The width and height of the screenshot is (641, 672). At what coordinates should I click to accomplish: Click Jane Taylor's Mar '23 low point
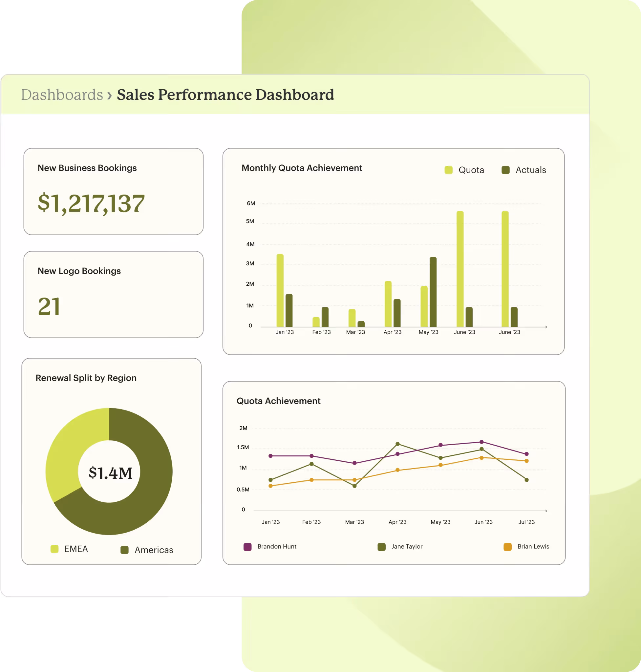tap(354, 486)
